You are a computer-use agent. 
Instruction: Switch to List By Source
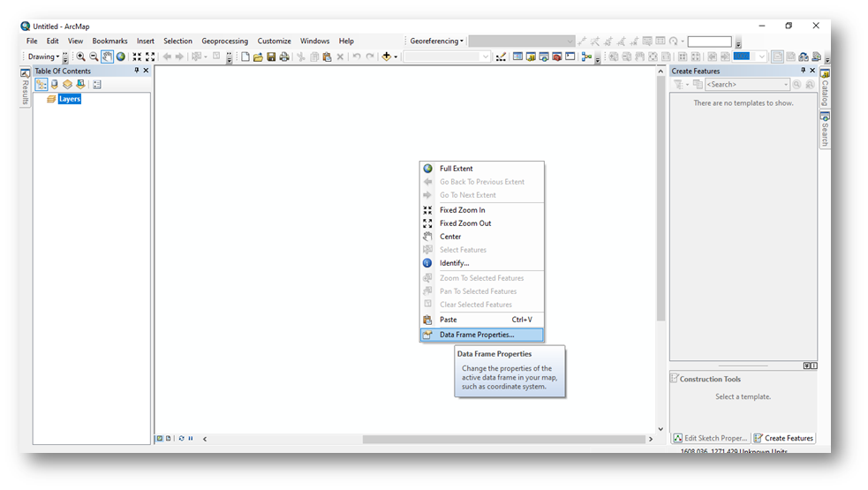coord(54,84)
